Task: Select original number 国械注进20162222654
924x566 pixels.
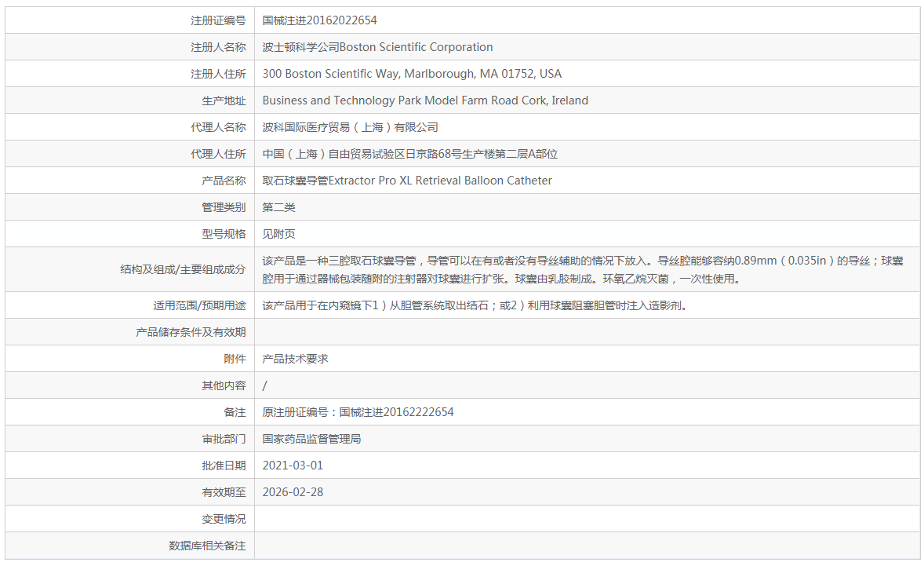Action: pyautogui.click(x=397, y=412)
